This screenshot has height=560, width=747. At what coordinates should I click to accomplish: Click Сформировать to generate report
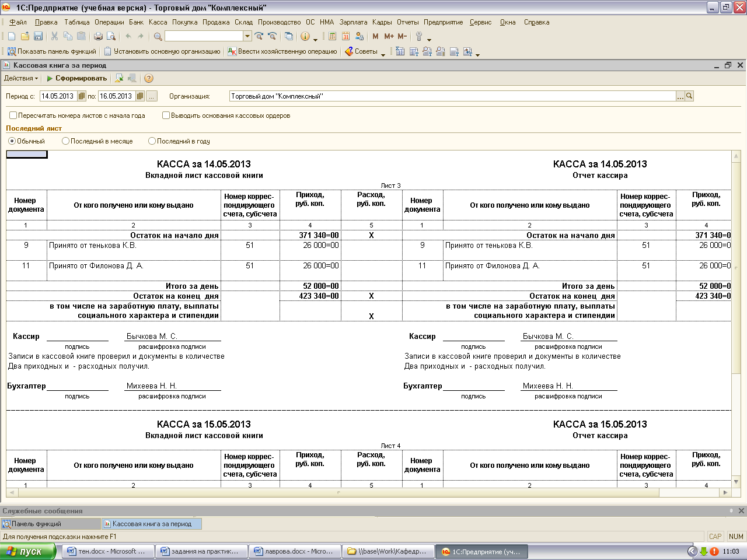click(x=77, y=78)
